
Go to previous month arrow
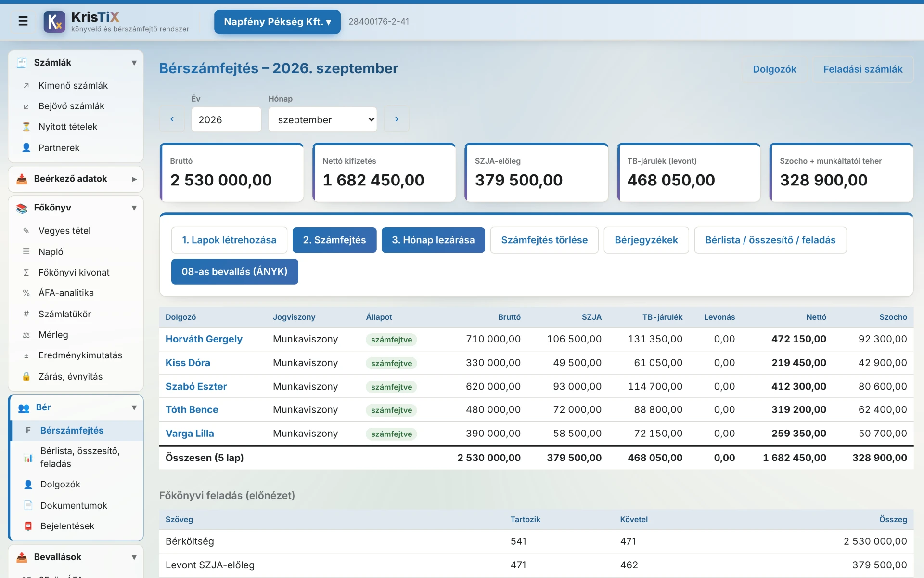coord(172,119)
